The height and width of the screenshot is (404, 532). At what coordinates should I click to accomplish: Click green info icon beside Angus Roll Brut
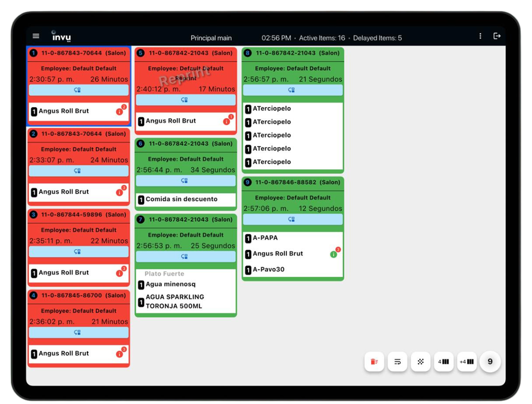333,254
